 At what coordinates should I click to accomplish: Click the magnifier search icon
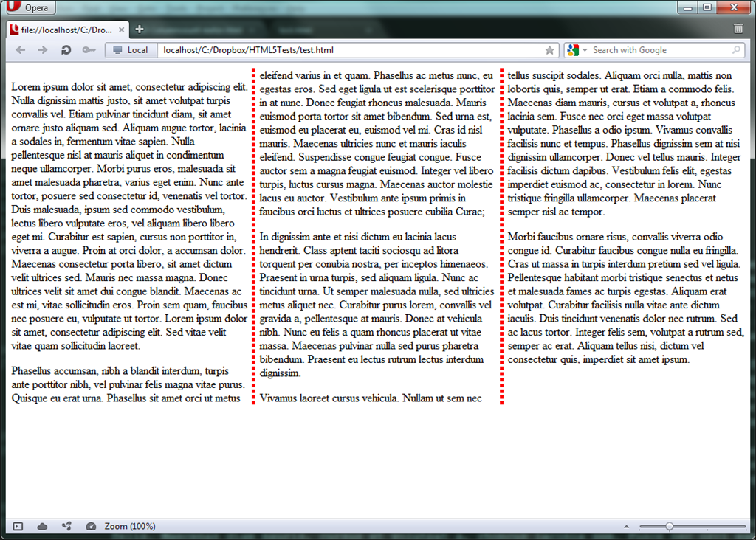(736, 50)
